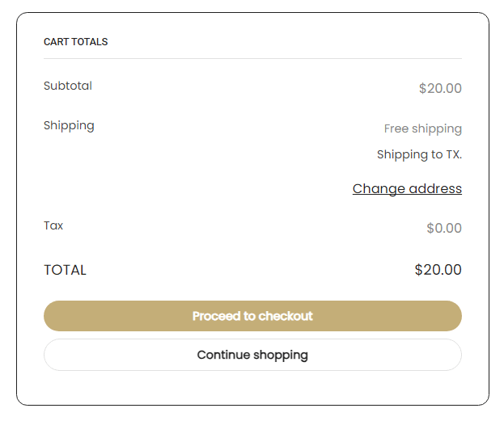
Task: Click the word 'address' in the underlined link
Action: click(434, 188)
